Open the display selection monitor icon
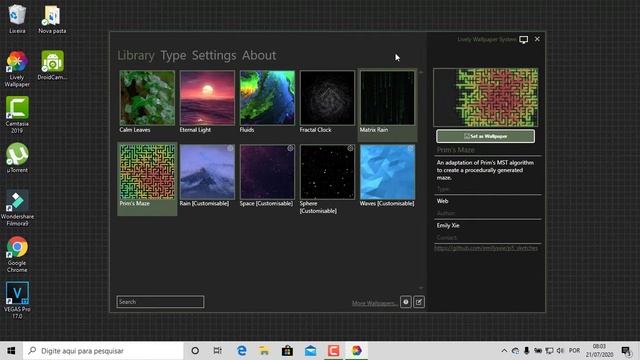640x360 pixels. point(524,40)
